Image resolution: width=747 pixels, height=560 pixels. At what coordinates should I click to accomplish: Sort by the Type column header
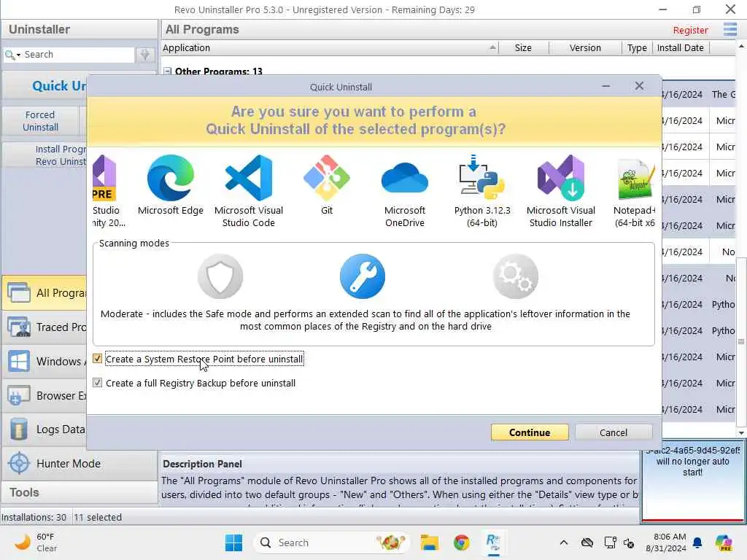tap(637, 47)
